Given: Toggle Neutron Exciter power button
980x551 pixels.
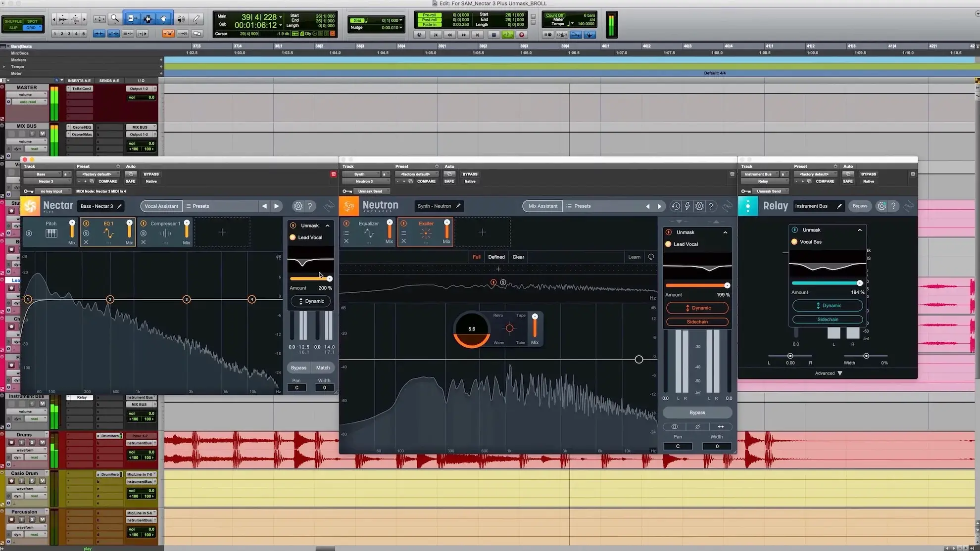Looking at the screenshot, I should pos(404,224).
